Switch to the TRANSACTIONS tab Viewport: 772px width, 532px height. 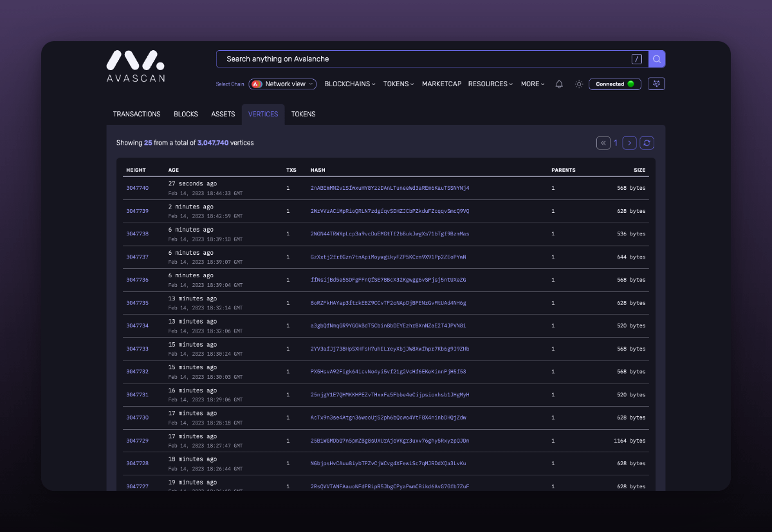tap(136, 114)
